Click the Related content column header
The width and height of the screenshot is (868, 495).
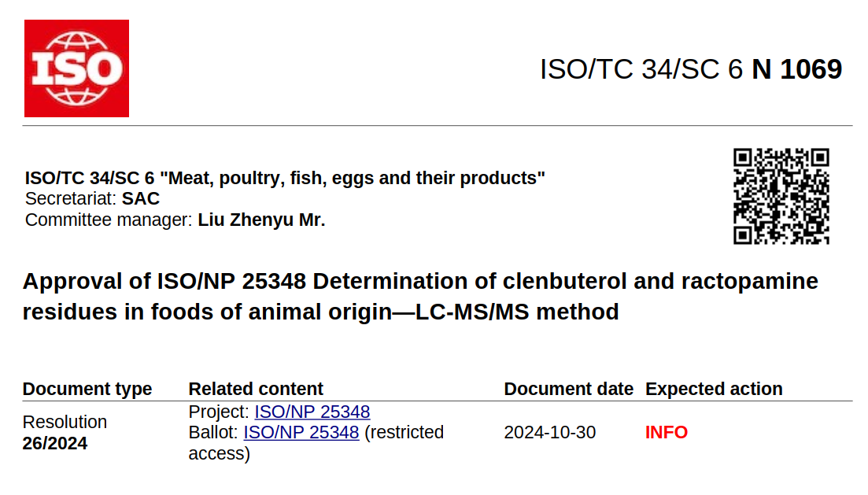point(256,389)
